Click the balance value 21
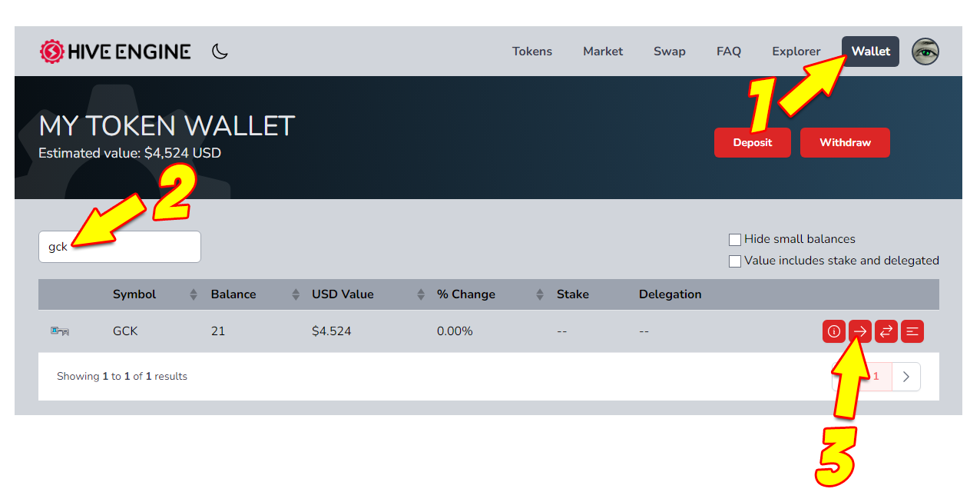This screenshot has width=980, height=502. click(x=218, y=331)
